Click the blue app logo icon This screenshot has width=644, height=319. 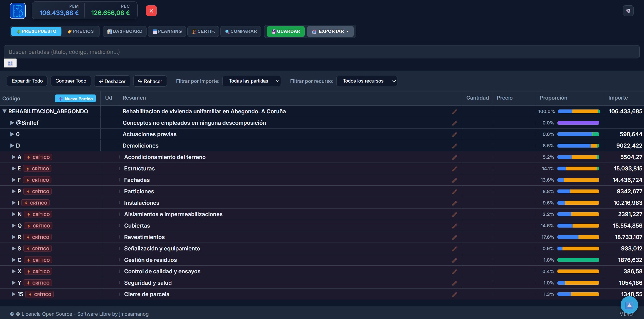(x=18, y=11)
